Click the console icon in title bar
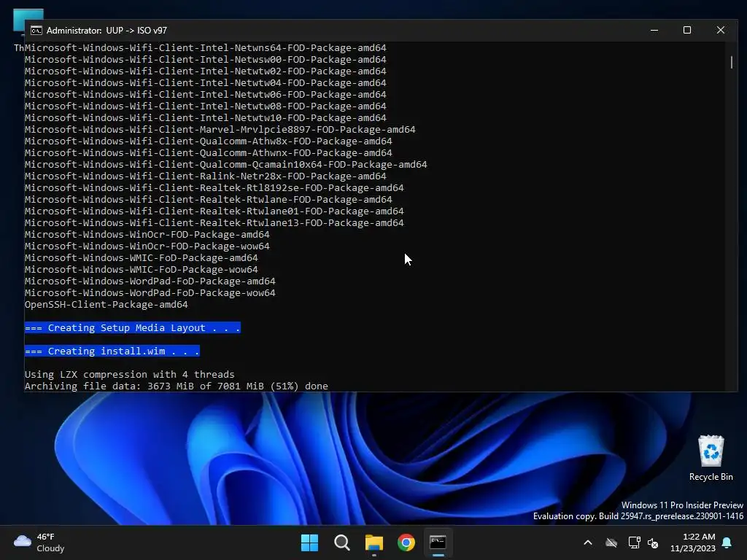 (36, 31)
